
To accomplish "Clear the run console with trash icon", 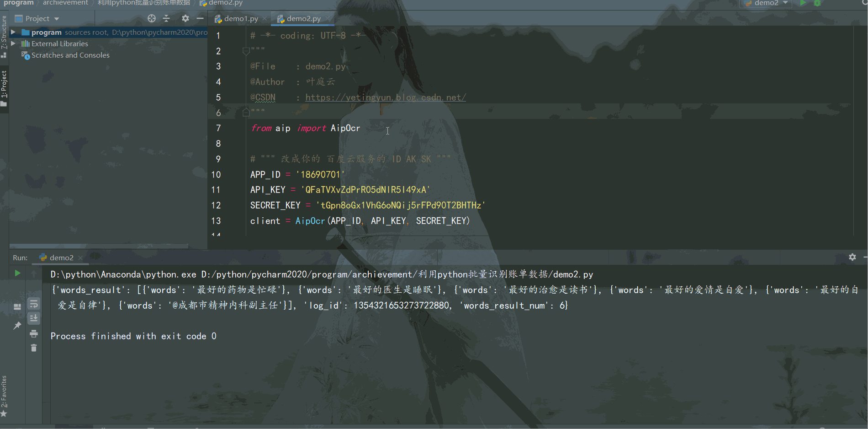I will pyautogui.click(x=34, y=348).
